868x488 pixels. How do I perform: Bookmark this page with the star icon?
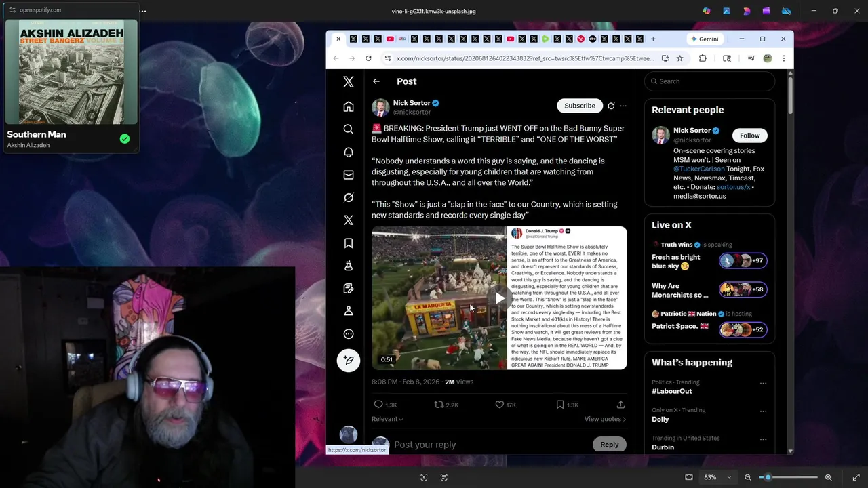pyautogui.click(x=679, y=58)
